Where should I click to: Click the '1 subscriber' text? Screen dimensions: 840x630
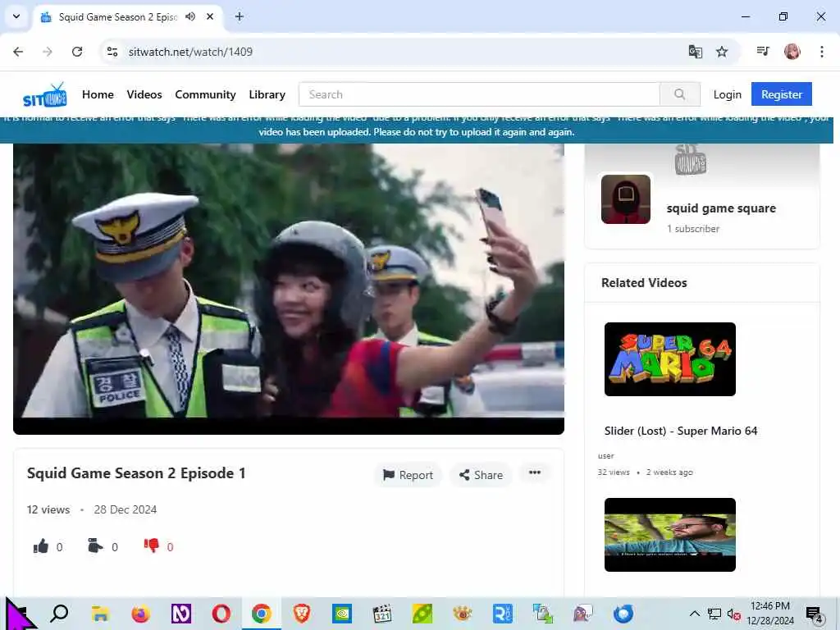pyautogui.click(x=693, y=229)
